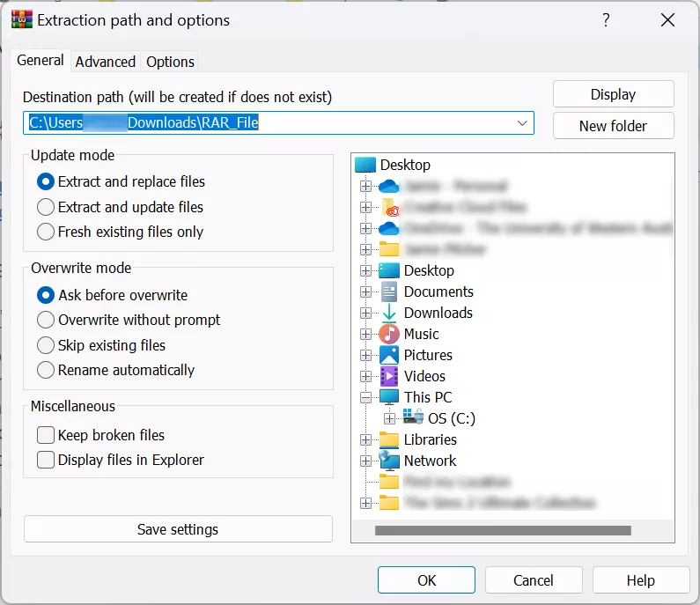Click the Libraries folder icon
This screenshot has height=605, width=700.
point(389,439)
